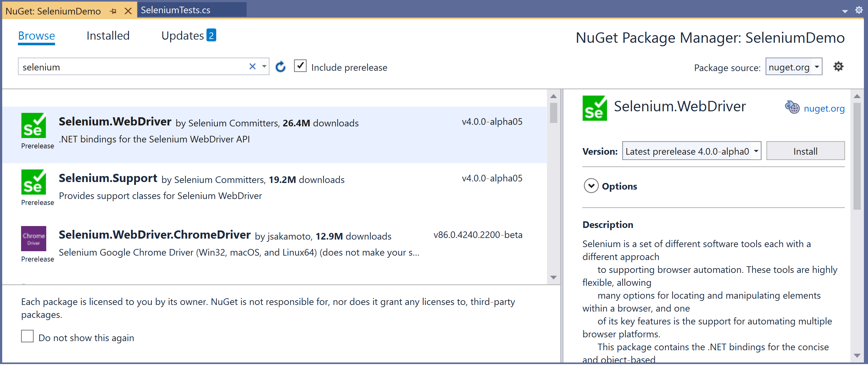Screen dimensions: 868x365
Task: Open package source settings gear
Action: 838,66
